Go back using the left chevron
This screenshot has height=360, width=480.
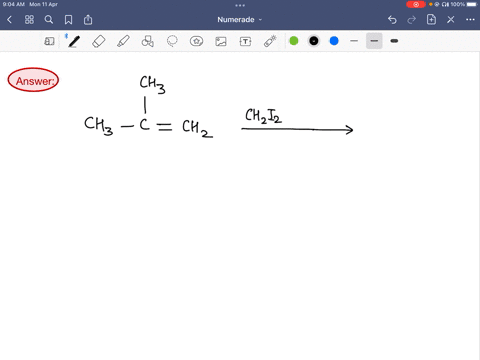pos(9,20)
